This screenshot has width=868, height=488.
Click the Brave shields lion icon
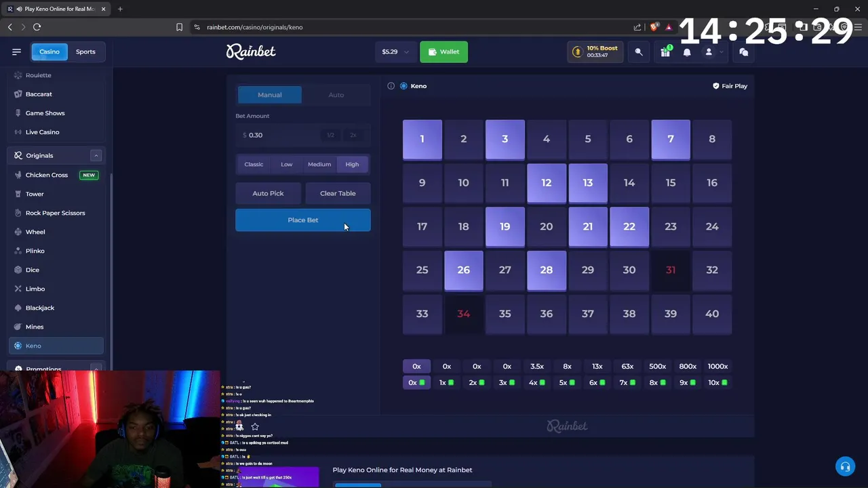point(654,27)
